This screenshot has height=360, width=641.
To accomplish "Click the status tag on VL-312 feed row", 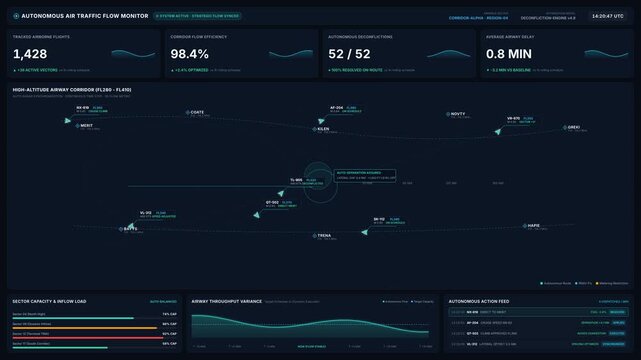I will (614, 344).
